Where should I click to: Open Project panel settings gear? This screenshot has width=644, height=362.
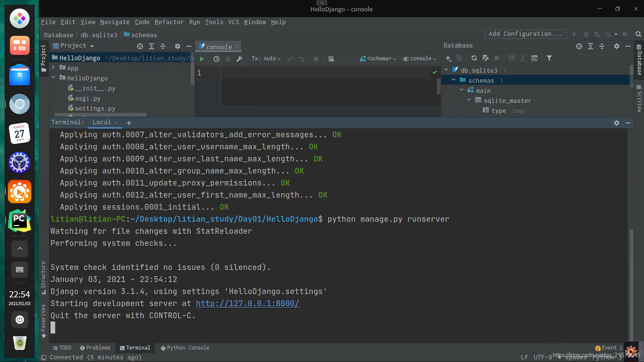point(177,46)
